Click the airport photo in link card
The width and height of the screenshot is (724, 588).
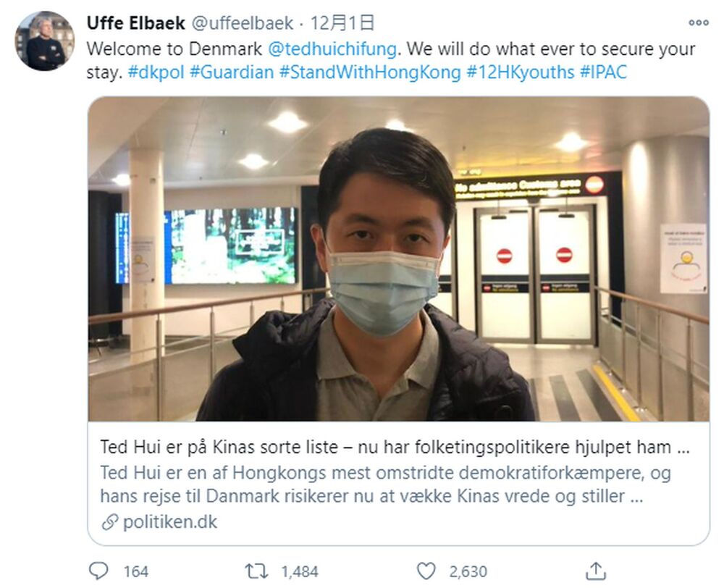(398, 259)
